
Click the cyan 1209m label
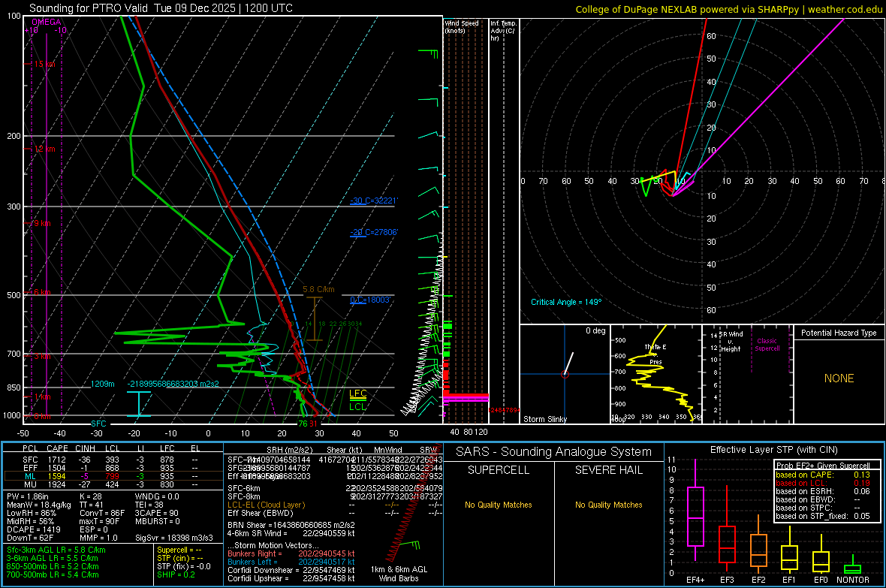point(102,384)
